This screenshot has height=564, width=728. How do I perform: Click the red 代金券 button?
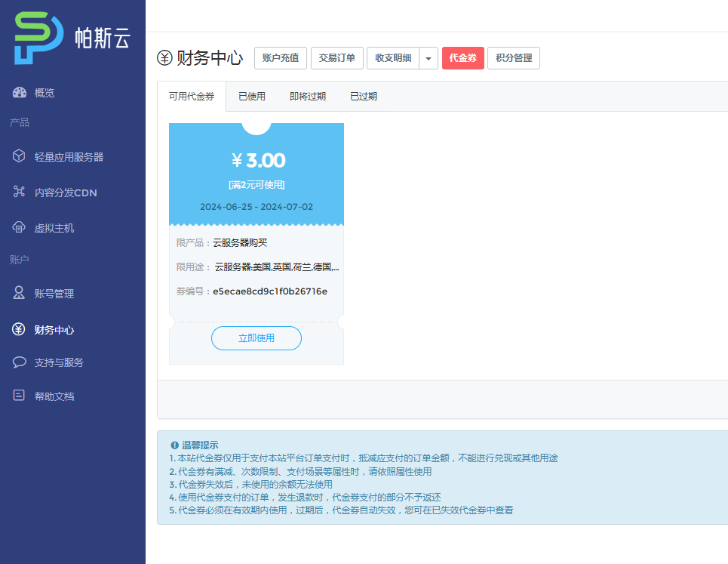[x=463, y=58]
